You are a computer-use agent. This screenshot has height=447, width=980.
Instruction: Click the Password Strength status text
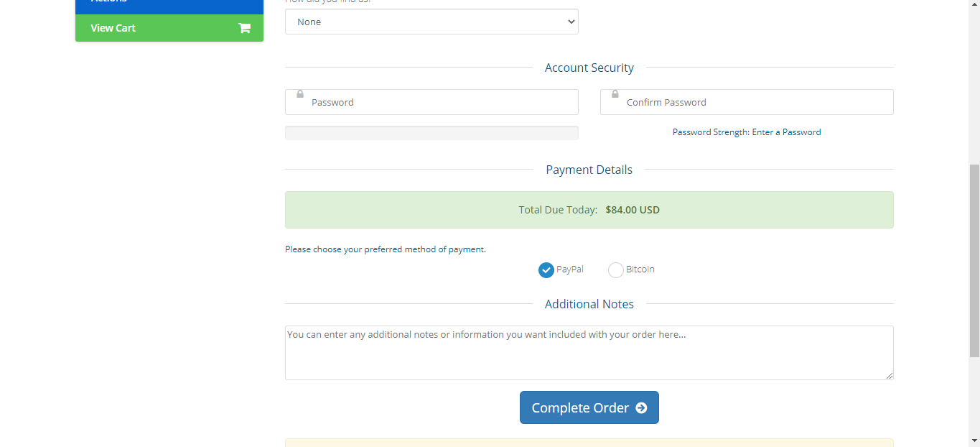[747, 132]
